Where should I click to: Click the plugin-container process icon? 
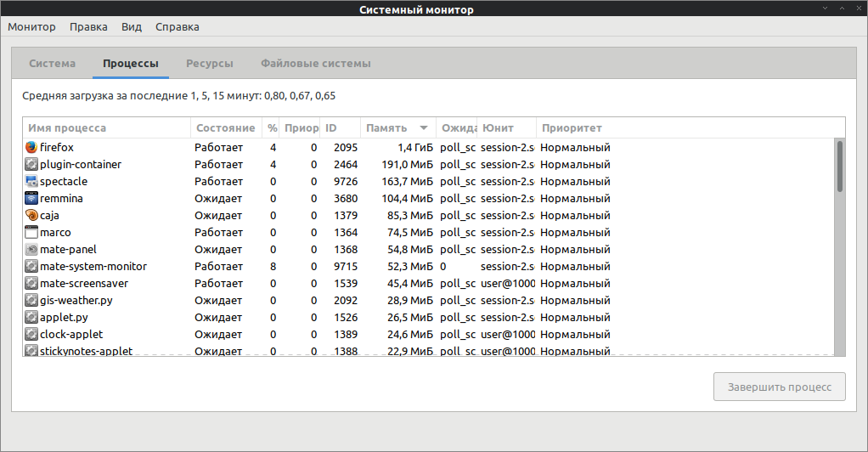point(31,165)
